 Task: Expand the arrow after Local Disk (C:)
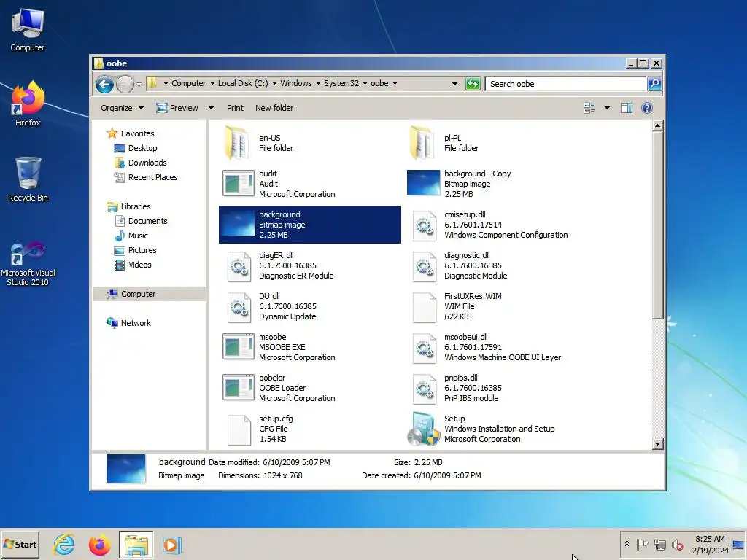(x=274, y=84)
